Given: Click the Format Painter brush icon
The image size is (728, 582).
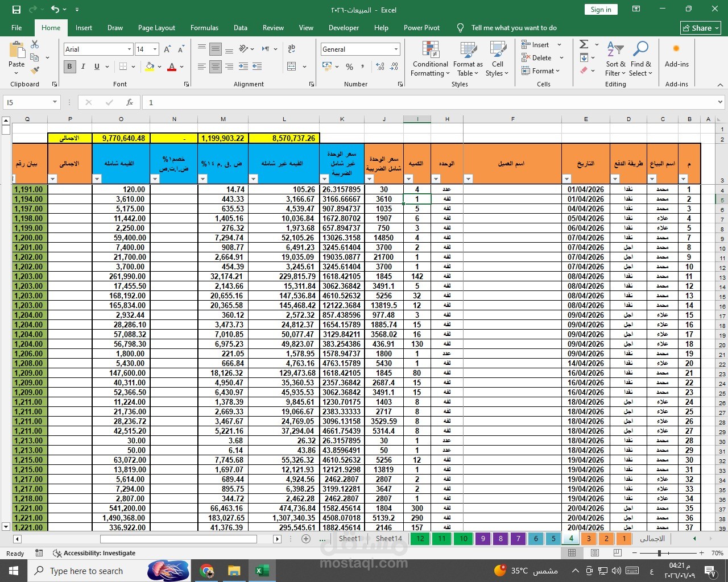Looking at the screenshot, I should coord(35,70).
